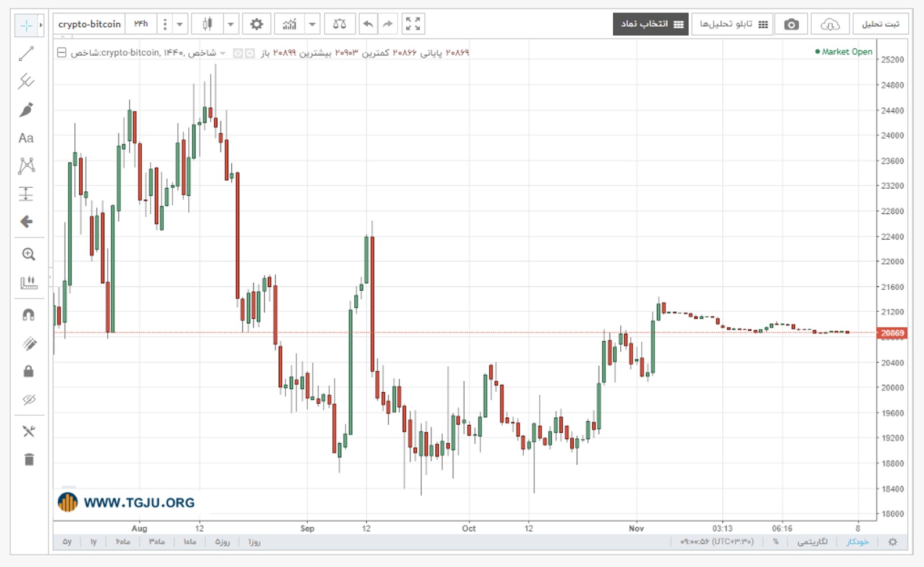
Task: Select the ۵روز five-day range tab
Action: [x=222, y=542]
